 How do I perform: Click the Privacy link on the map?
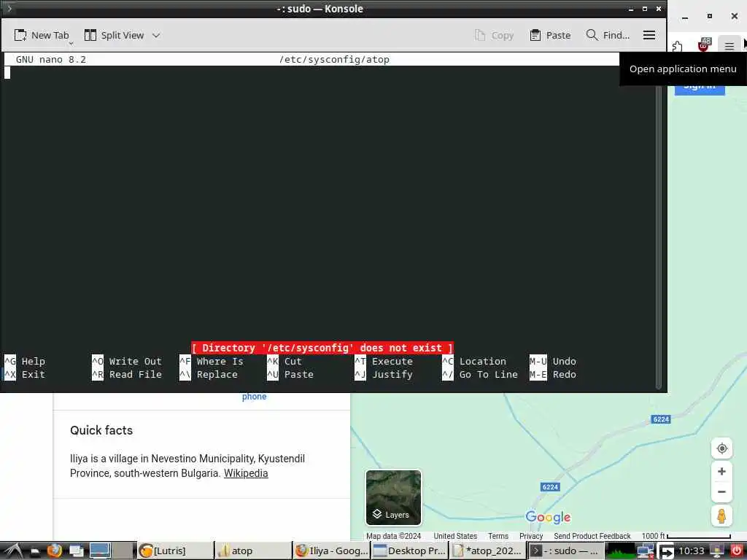(x=531, y=536)
